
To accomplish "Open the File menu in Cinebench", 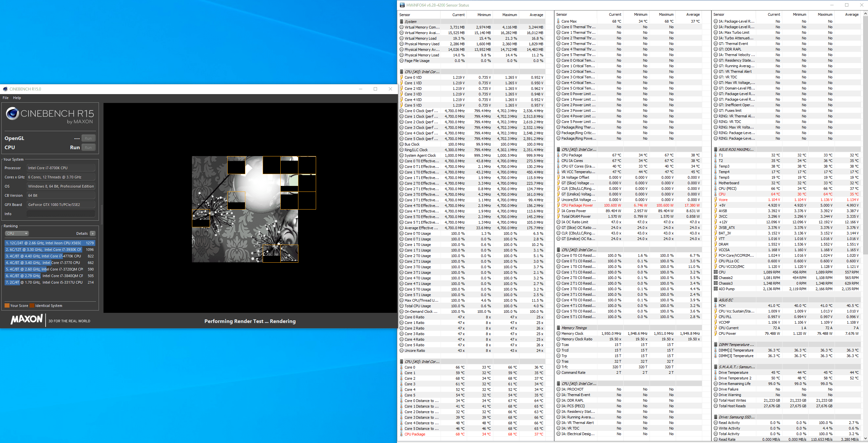I will point(5,98).
